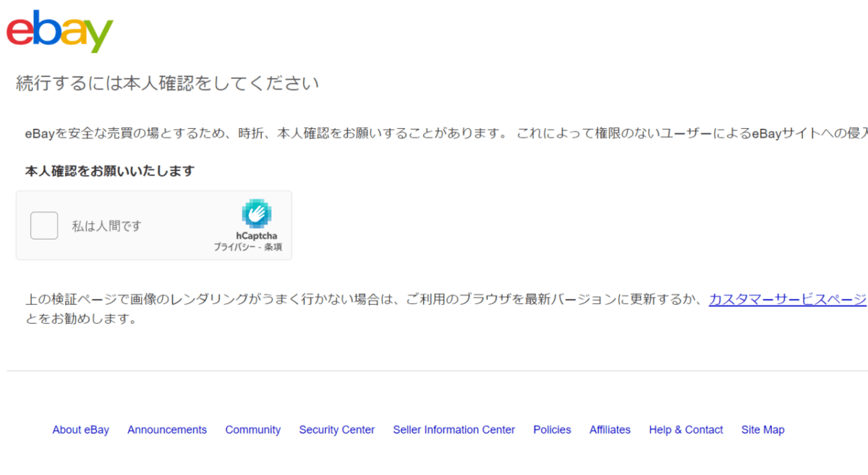The image size is (868, 475).
Task: Click the hCaptcha hand logo icon
Action: 256,214
